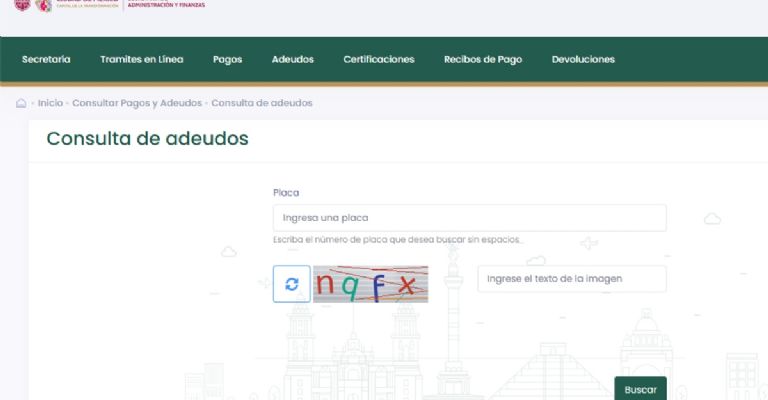Open the Consultar Pagos y Adeudos breadcrumb
768x400 pixels.
coord(137,103)
